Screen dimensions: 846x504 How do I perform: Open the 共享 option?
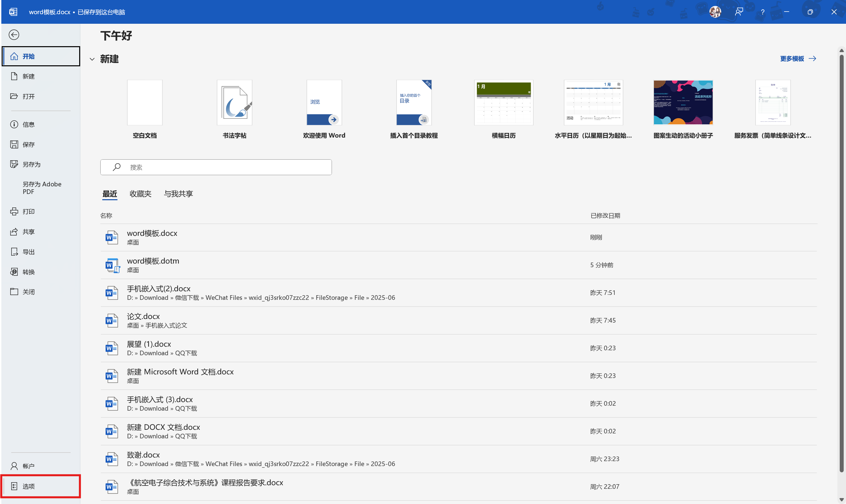tap(41, 232)
